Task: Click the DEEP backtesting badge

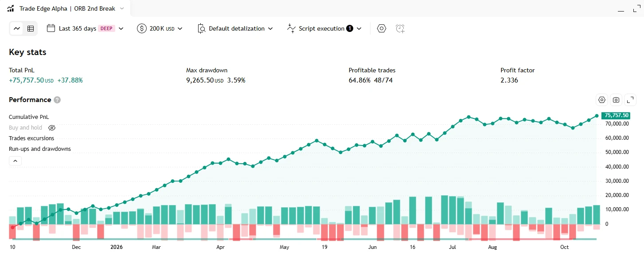Action: [106, 28]
